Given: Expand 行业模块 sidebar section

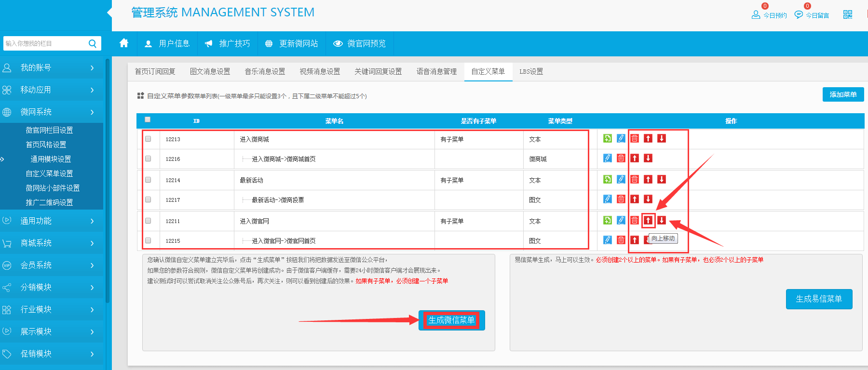Looking at the screenshot, I should click(x=52, y=310).
